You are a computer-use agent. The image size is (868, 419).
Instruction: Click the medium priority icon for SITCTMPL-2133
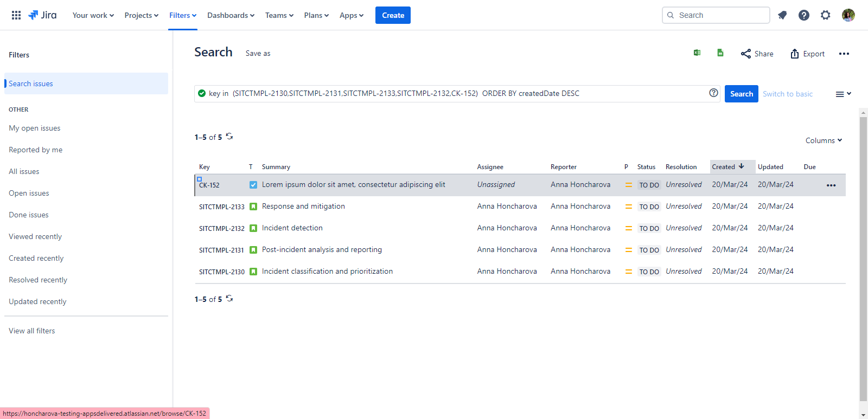[629, 207]
